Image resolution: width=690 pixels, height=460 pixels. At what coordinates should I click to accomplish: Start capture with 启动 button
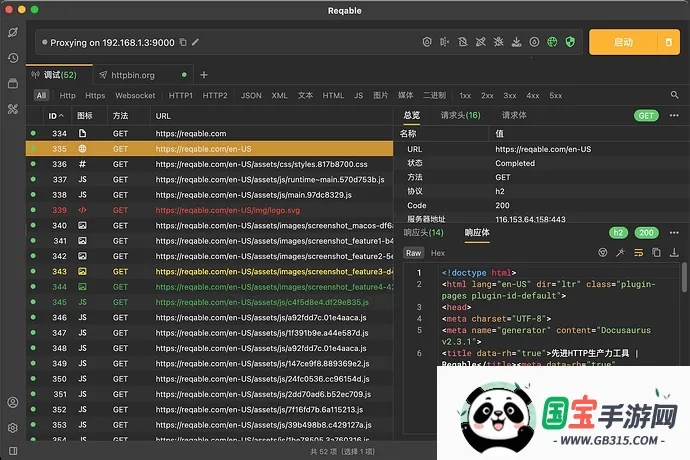pyautogui.click(x=623, y=42)
